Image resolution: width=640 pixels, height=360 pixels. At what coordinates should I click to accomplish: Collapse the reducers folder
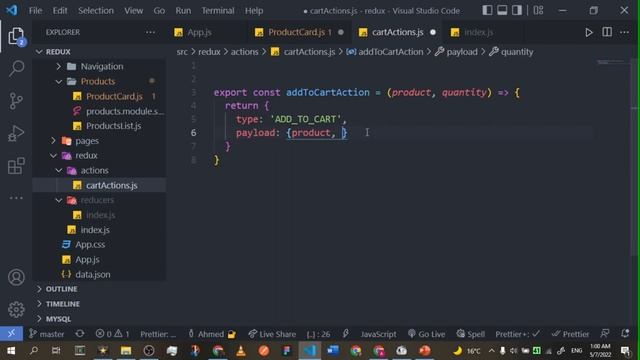pyautogui.click(x=97, y=200)
